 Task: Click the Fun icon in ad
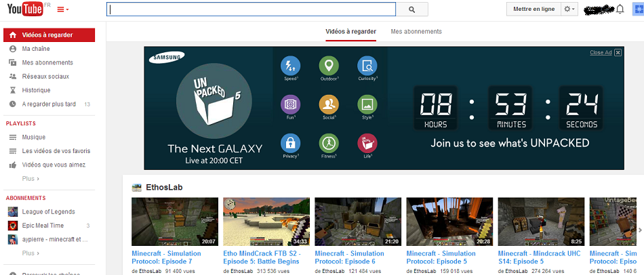tap(290, 105)
